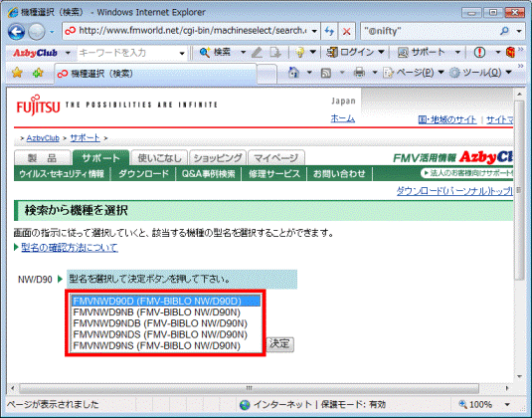Click the red Stop loading icon
Image resolution: width=532 pixels, height=418 pixels.
click(346, 32)
